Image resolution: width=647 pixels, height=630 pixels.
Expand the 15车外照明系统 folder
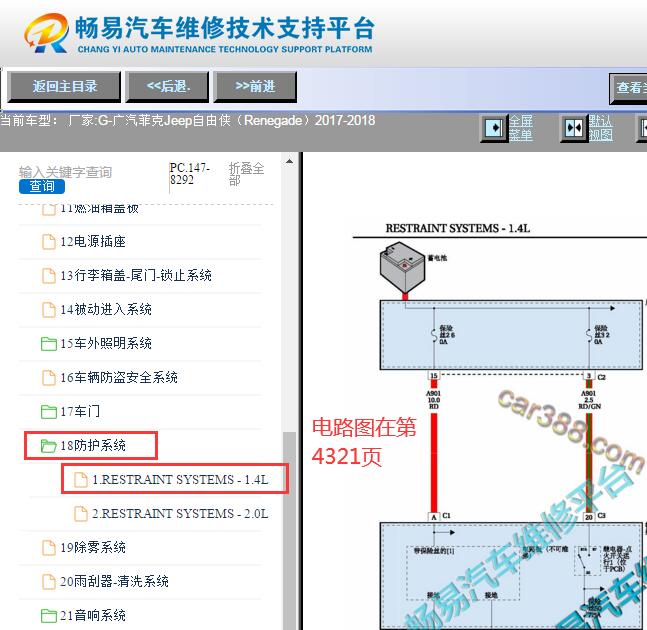(106, 343)
